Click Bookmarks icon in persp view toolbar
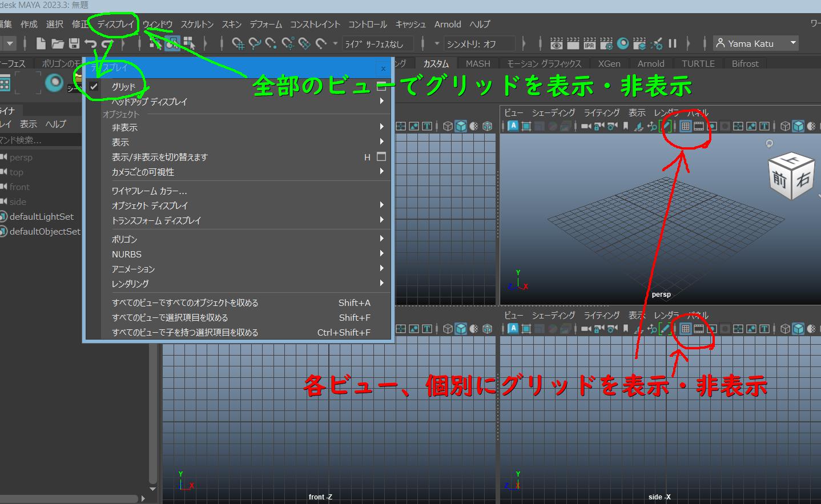 tap(626, 126)
